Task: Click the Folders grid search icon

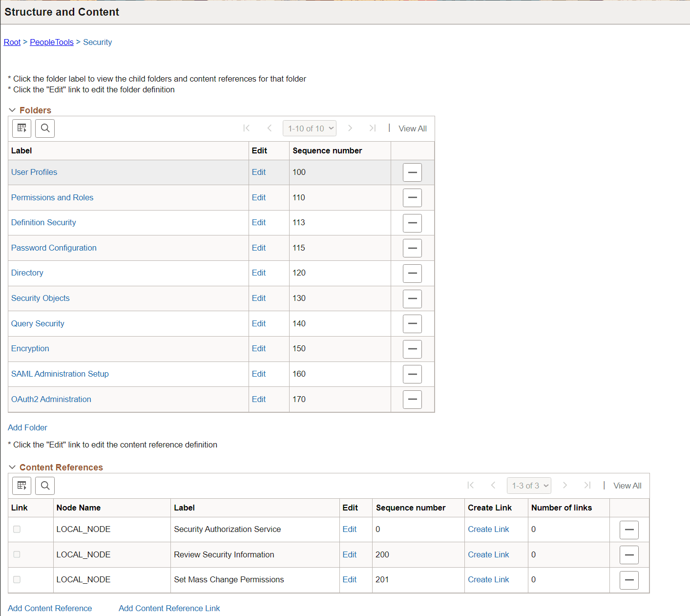Action: [x=45, y=128]
